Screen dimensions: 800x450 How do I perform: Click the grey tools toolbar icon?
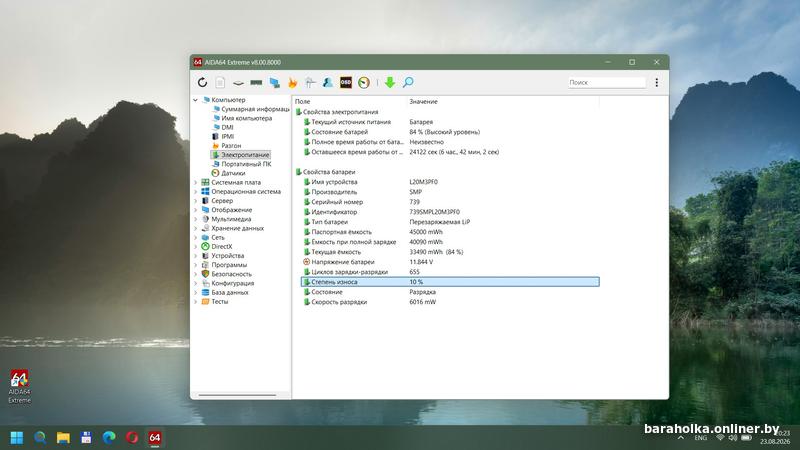click(x=310, y=82)
